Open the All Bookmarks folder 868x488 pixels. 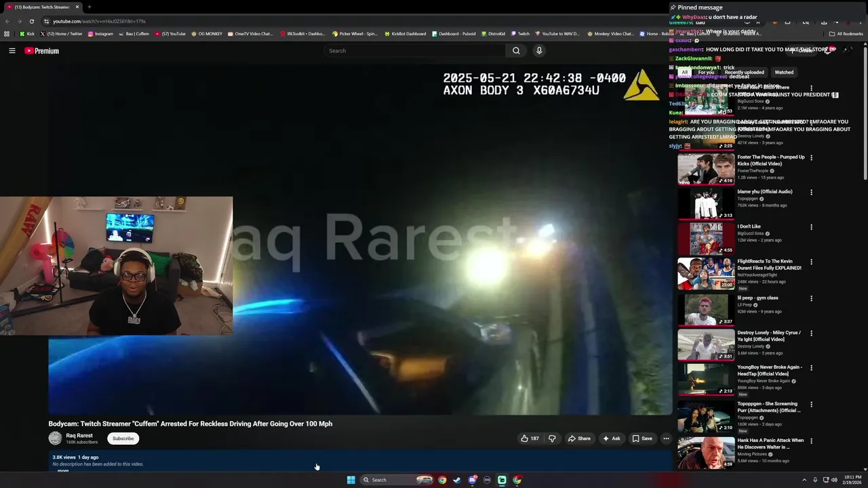pyautogui.click(x=846, y=33)
